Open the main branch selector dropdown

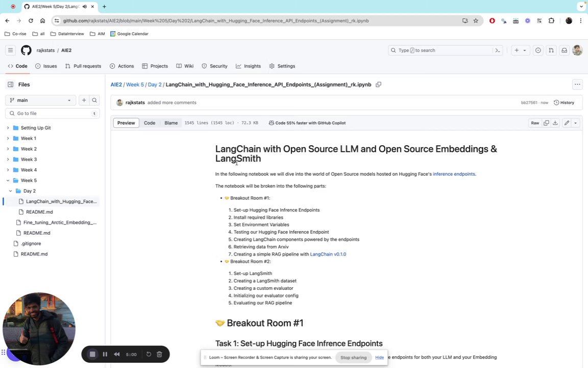coord(40,100)
